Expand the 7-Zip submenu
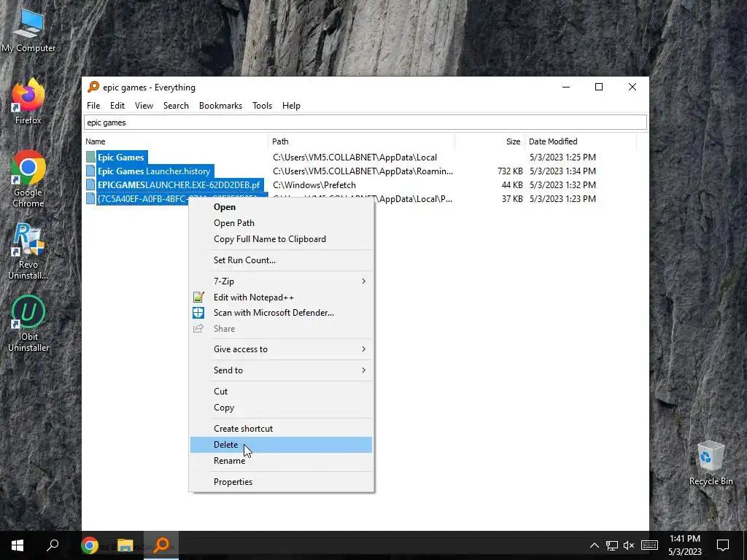 pyautogui.click(x=281, y=281)
